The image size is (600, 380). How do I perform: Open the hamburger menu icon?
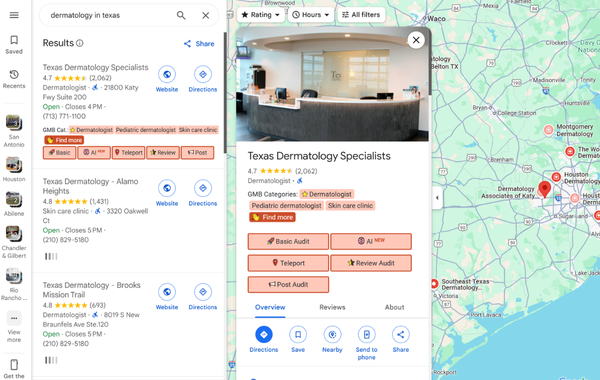pyautogui.click(x=14, y=15)
